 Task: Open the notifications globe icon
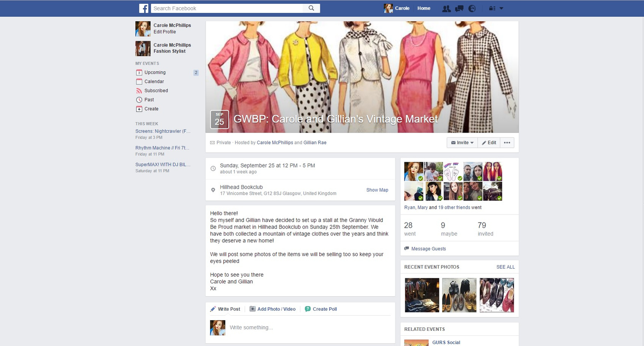[472, 8]
